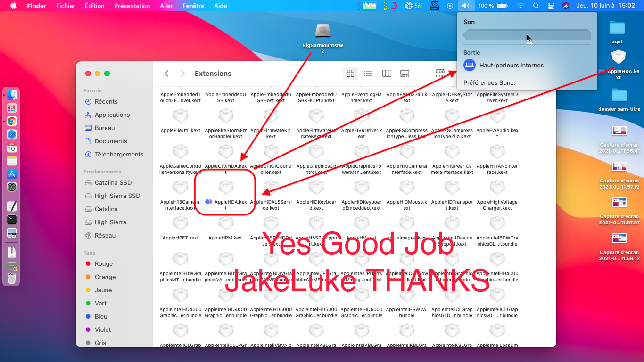Select AppleFileUtil.kext file

(181, 122)
